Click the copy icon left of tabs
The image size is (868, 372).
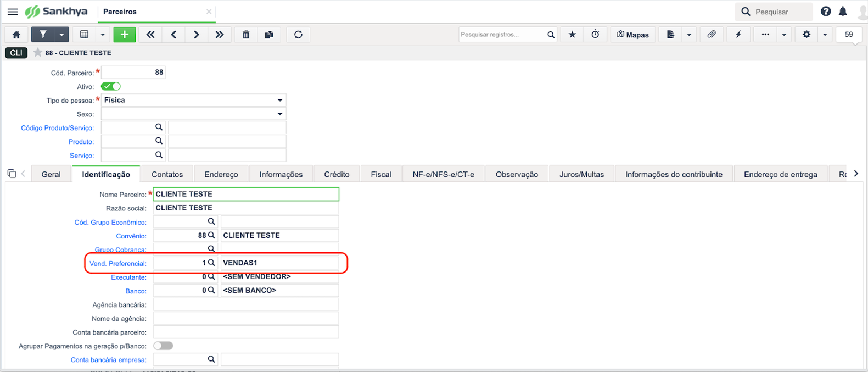click(x=12, y=174)
